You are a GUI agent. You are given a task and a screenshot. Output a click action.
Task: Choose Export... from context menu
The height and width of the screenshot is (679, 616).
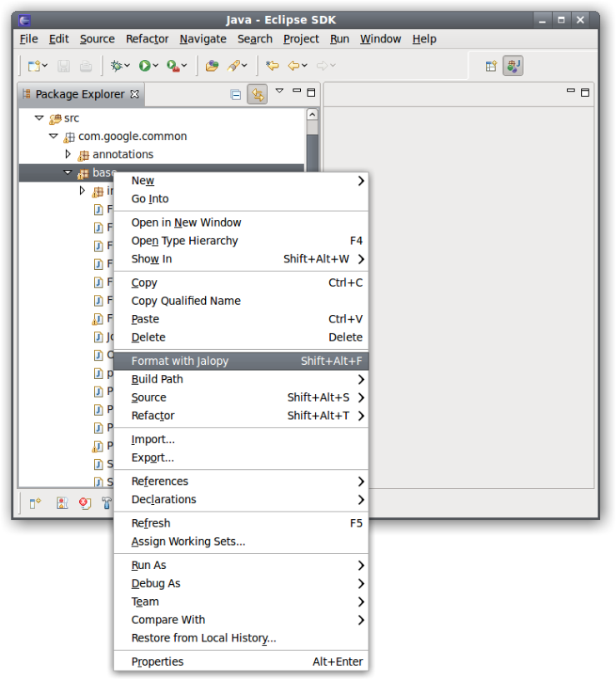241,457
